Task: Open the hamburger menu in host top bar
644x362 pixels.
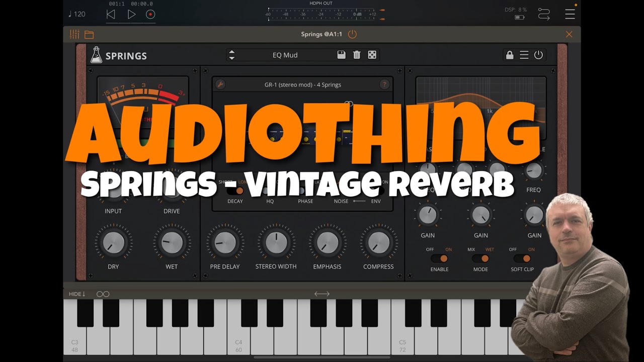Action: [570, 14]
